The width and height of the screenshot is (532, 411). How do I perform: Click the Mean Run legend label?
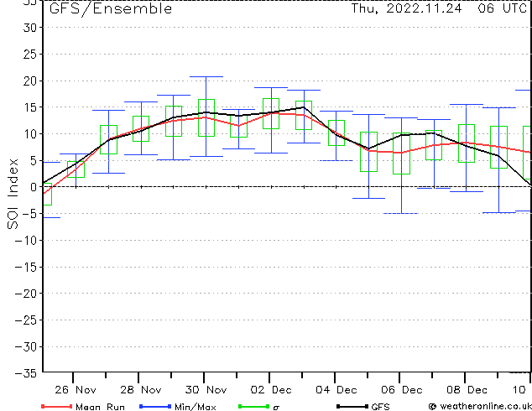pos(100,407)
